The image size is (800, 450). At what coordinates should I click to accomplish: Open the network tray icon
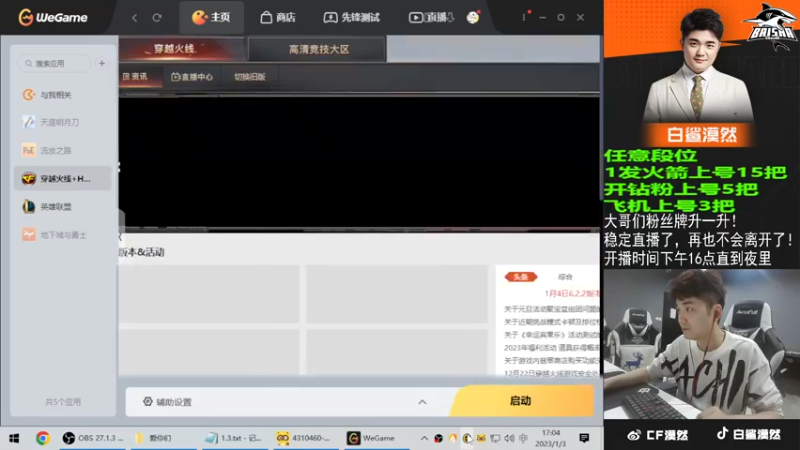pos(495,438)
